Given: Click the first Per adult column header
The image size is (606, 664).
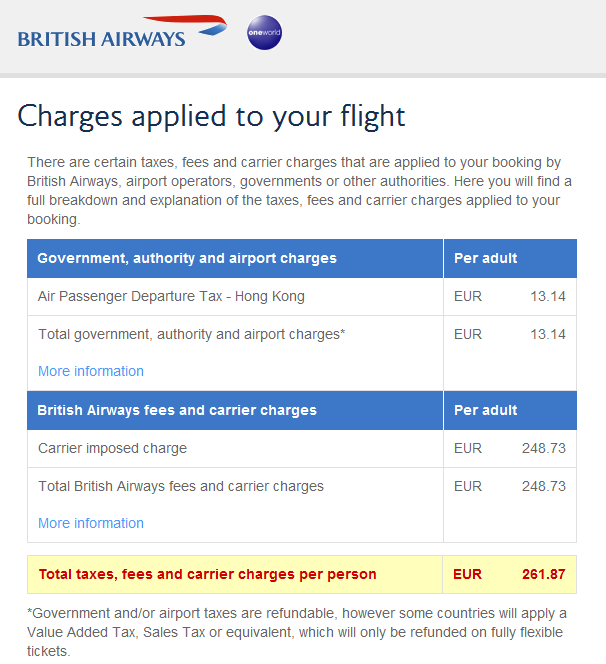Looking at the screenshot, I should (486, 258).
